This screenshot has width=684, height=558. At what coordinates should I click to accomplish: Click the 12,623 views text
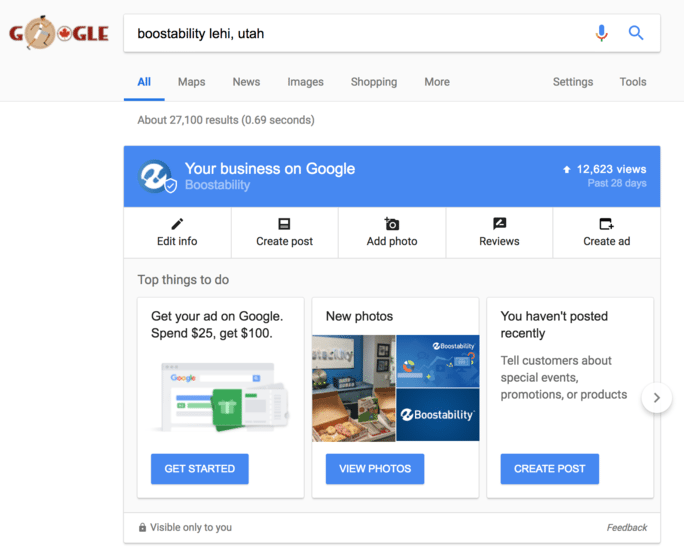612,169
